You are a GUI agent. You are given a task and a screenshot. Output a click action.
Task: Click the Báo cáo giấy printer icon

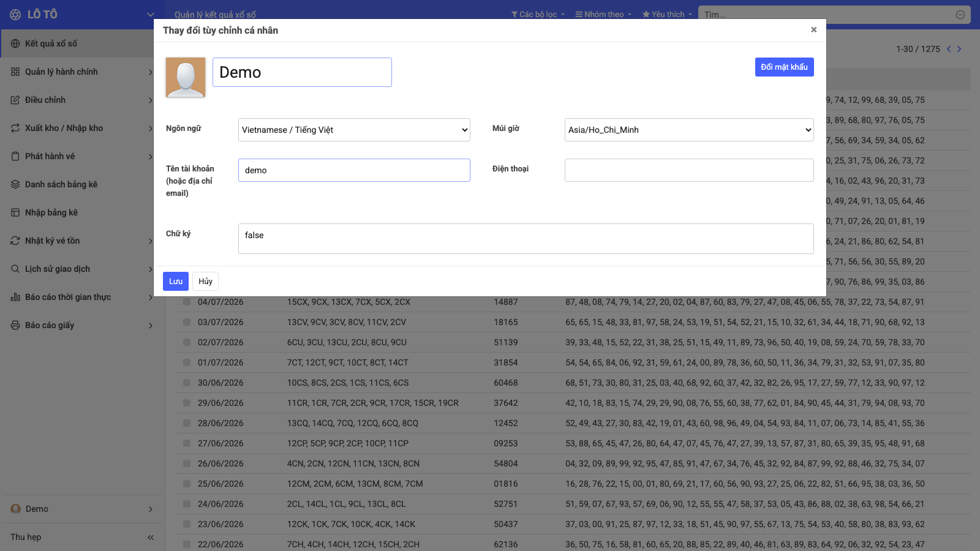[x=15, y=325]
